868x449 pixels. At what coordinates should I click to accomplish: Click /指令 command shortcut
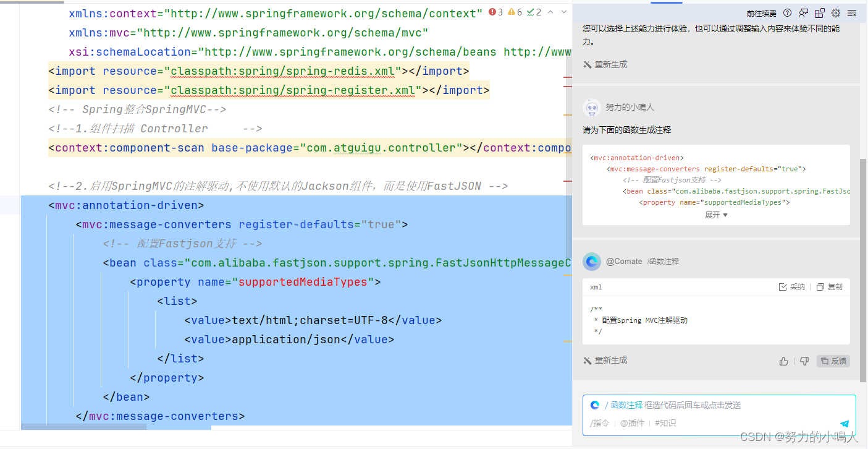tap(600, 424)
